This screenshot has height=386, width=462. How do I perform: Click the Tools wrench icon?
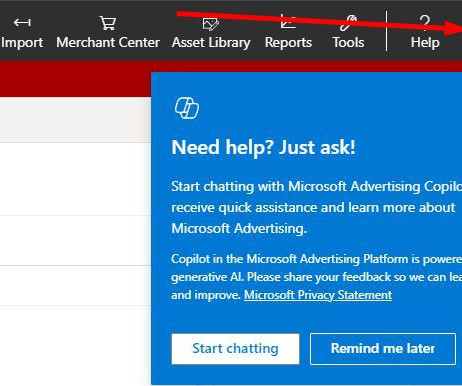click(348, 23)
